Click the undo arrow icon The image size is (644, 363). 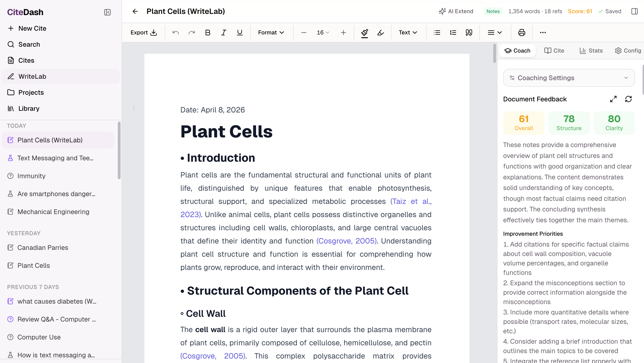pyautogui.click(x=175, y=33)
